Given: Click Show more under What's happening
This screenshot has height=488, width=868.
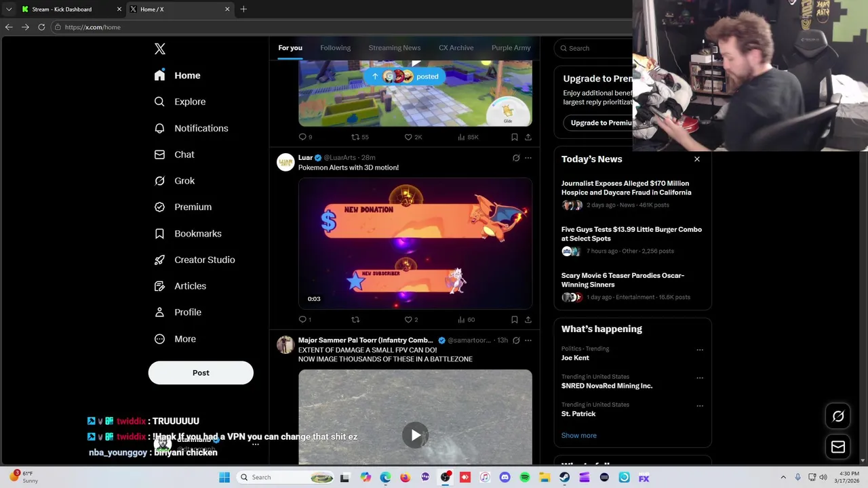Looking at the screenshot, I should click(x=579, y=436).
